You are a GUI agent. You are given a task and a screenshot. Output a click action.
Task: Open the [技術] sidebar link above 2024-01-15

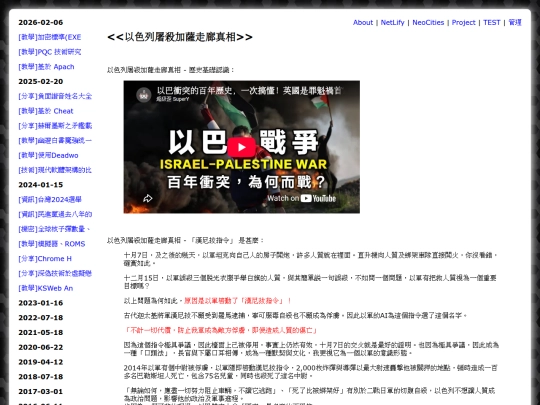(55, 170)
